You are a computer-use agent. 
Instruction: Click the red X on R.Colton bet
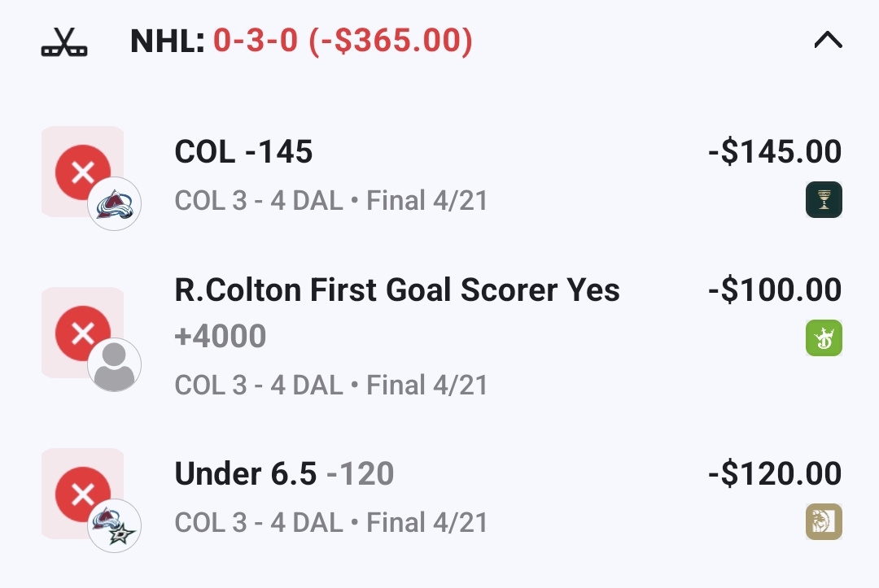coord(82,333)
